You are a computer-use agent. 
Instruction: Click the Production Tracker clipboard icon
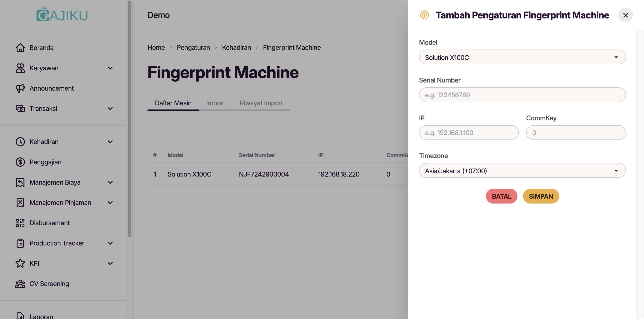[20, 243]
